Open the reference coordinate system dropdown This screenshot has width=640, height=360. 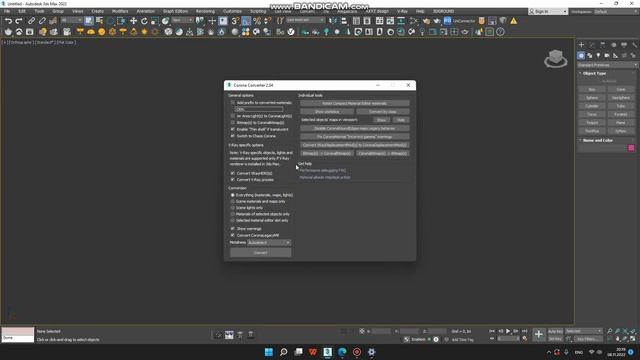pyautogui.click(x=182, y=20)
